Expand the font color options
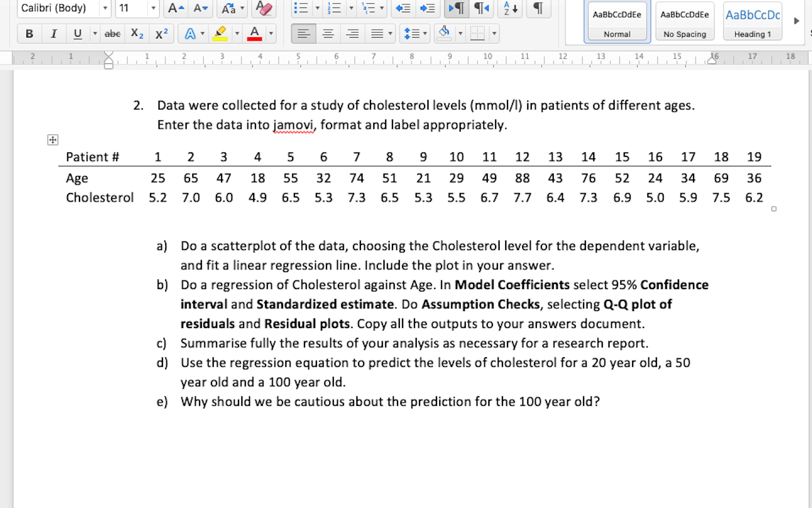This screenshot has height=508, width=812. point(271,34)
